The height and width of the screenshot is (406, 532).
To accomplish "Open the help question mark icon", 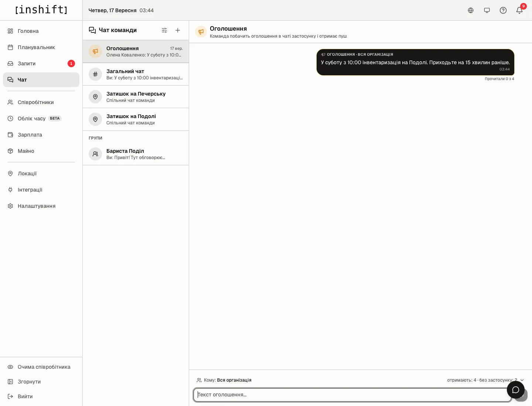I will point(503,10).
